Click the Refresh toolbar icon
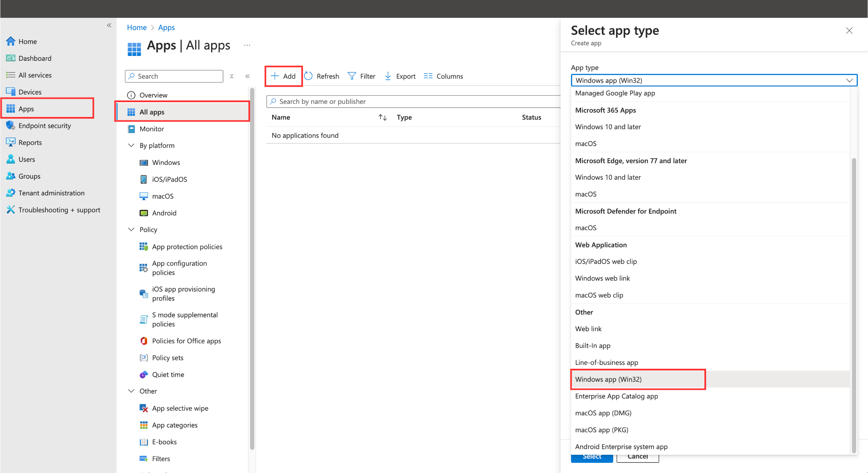The width and height of the screenshot is (868, 473). (308, 76)
